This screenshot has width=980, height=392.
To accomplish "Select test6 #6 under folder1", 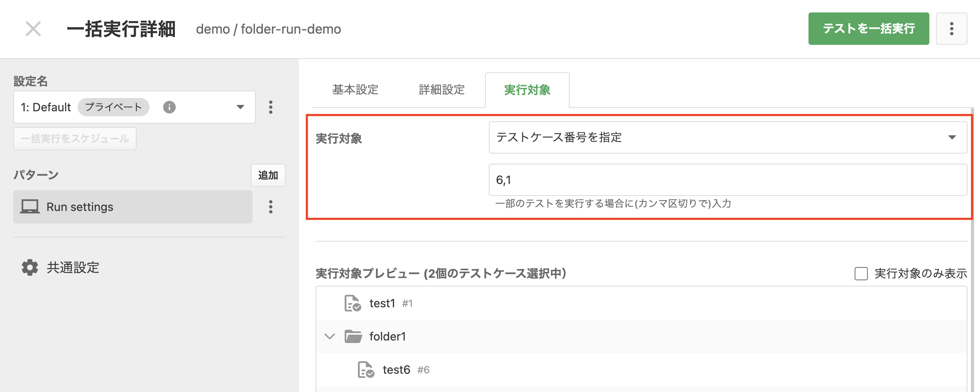I will click(642, 370).
